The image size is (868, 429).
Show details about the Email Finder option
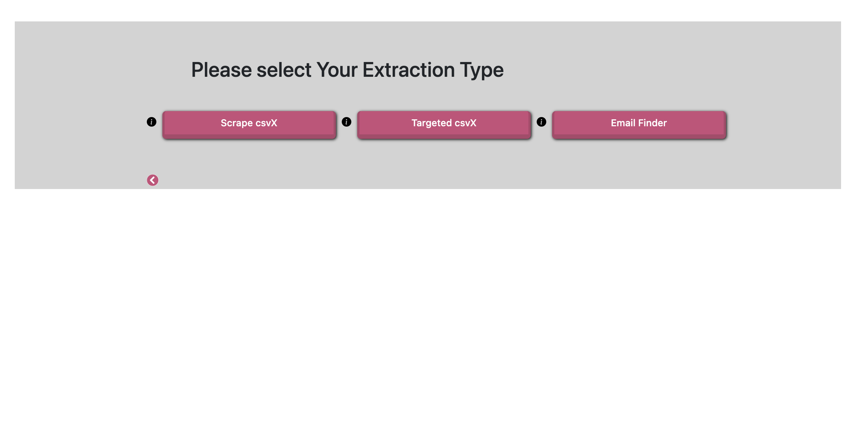(541, 122)
